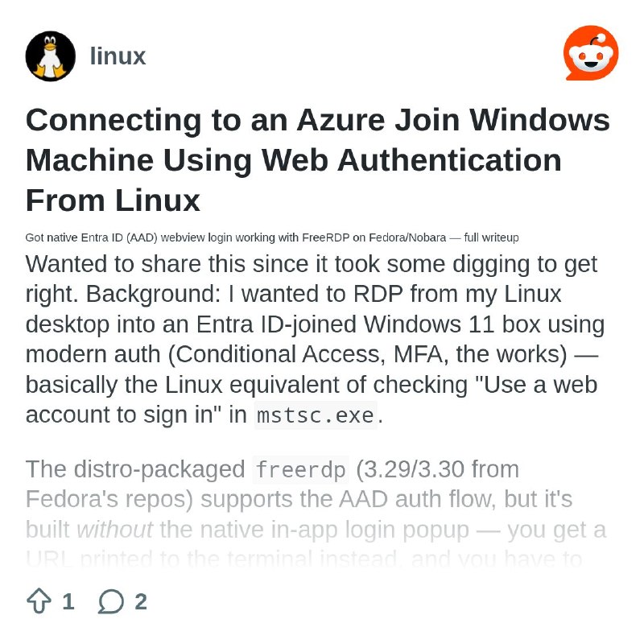This screenshot has height=644, width=644.
Task: Click the paragraph starting "Wanted to share this"
Action: (314, 339)
